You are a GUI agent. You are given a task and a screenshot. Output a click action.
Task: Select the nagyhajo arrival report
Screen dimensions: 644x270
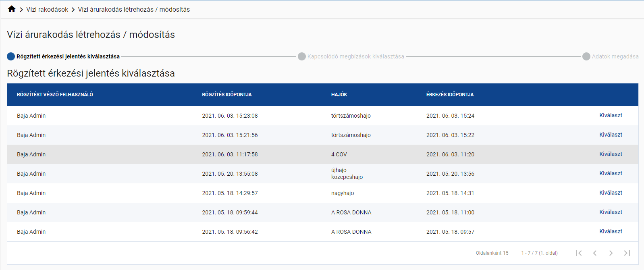611,193
